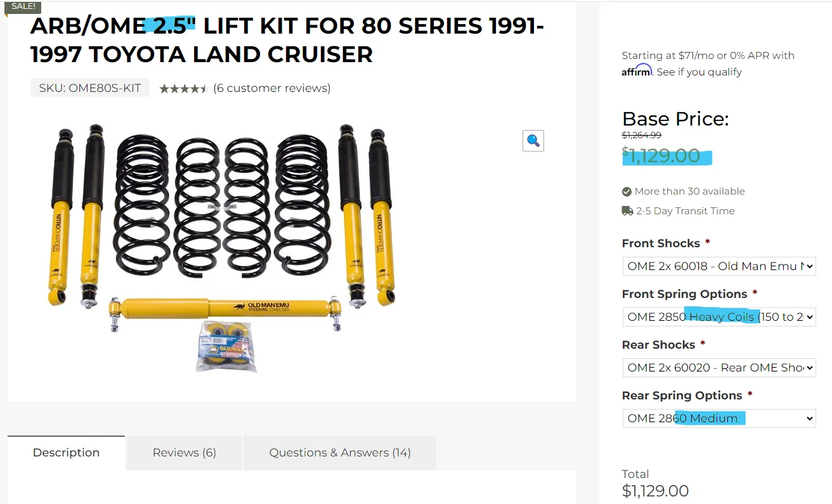The width and height of the screenshot is (832, 504).
Task: Click the product title heading
Action: [x=287, y=40]
